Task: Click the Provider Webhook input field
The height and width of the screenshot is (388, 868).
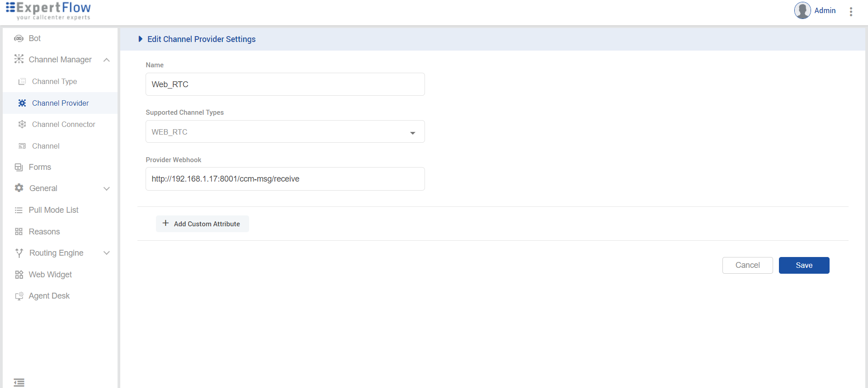Action: [x=285, y=179]
